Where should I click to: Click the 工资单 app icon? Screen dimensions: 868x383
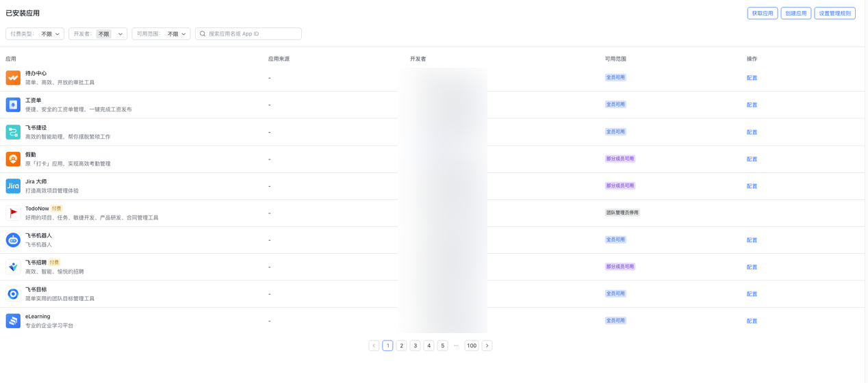pos(13,105)
